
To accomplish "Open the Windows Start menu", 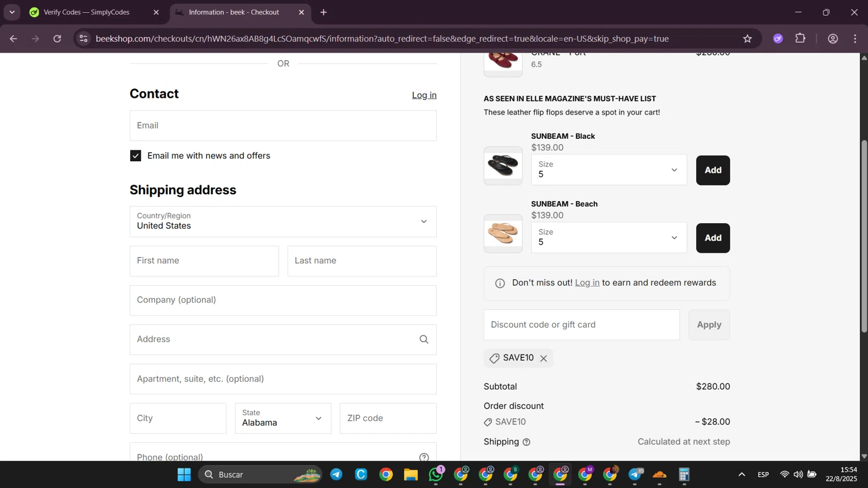I will tap(184, 475).
